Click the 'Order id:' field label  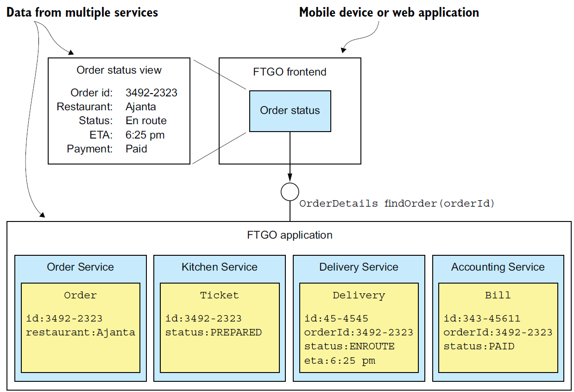coord(92,93)
